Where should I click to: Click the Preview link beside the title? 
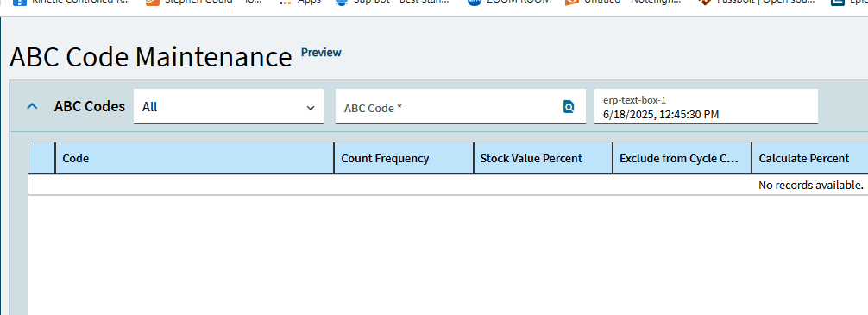click(x=321, y=52)
